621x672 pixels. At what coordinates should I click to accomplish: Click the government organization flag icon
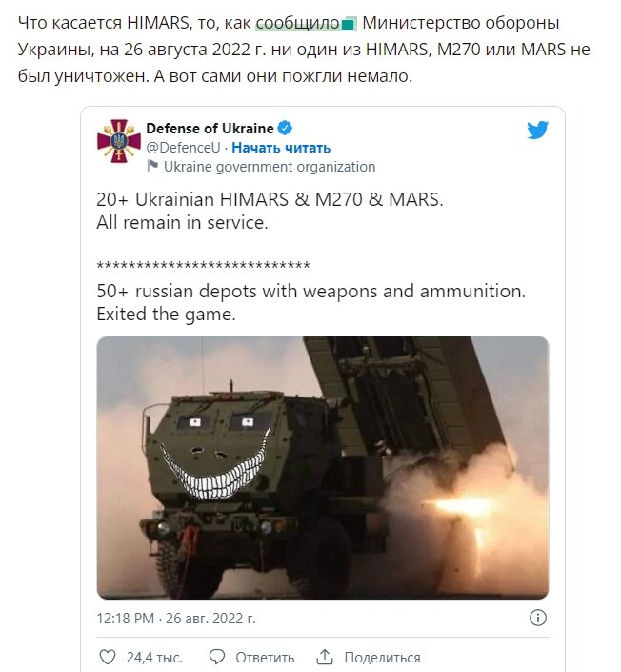152,166
